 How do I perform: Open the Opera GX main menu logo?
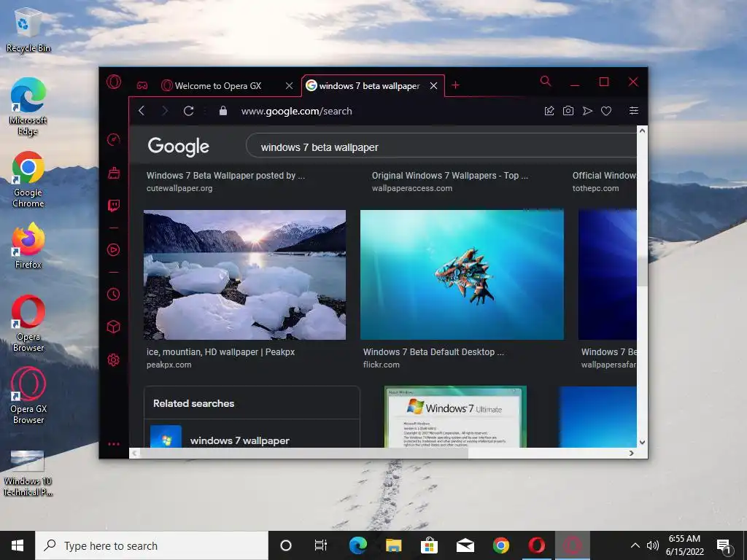tap(113, 82)
